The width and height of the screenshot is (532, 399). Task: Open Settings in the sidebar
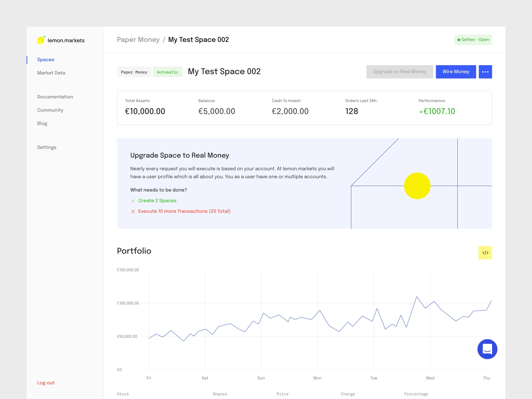pos(47,147)
